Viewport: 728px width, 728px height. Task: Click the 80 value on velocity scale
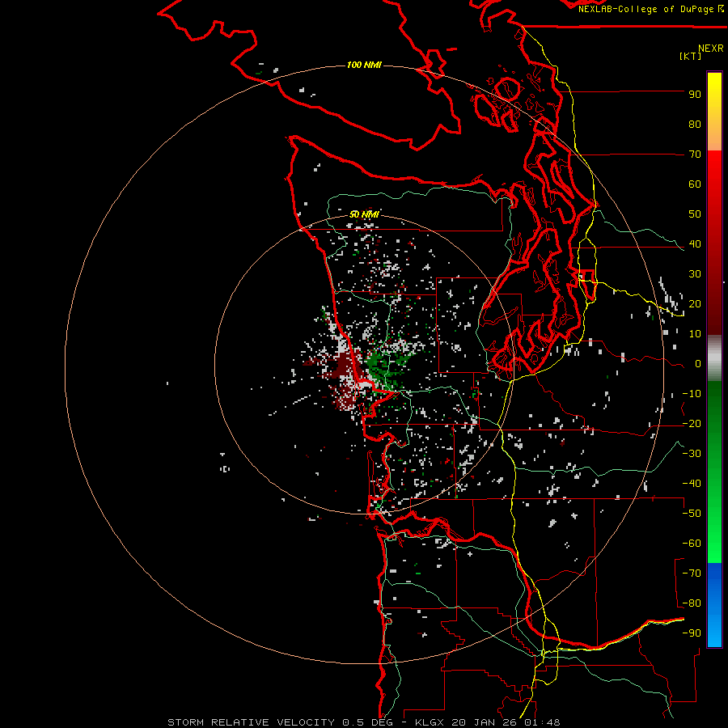695,125
